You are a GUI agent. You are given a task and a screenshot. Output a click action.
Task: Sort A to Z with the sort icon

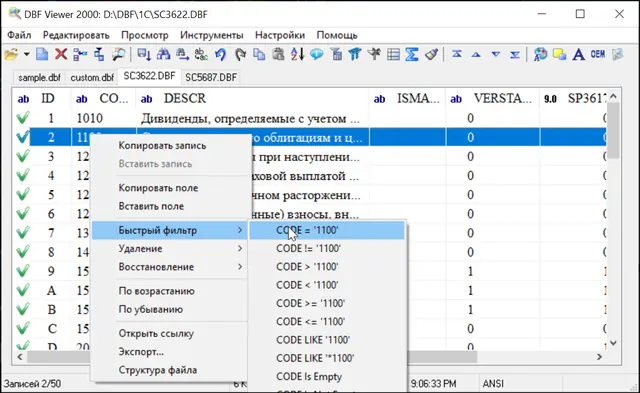[298, 54]
